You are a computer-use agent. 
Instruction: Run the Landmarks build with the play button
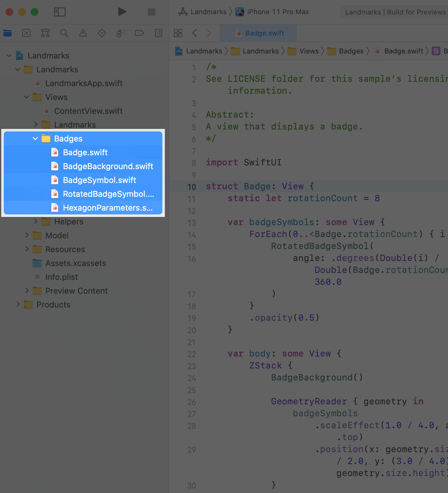pos(122,12)
